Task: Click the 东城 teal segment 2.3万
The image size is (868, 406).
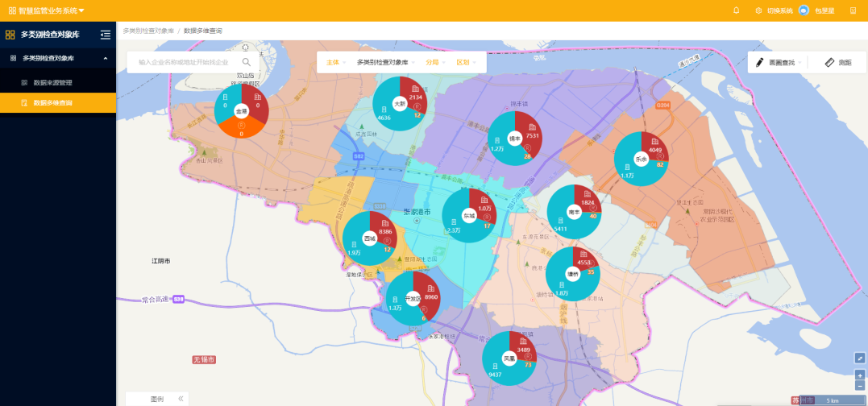Action: [x=454, y=227]
